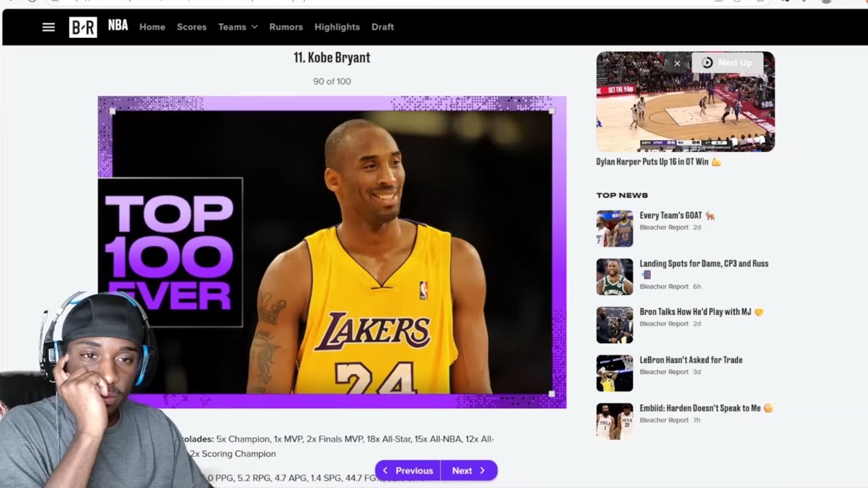Close the Next Up video overlay
Screen dimensions: 868x488
677,63
